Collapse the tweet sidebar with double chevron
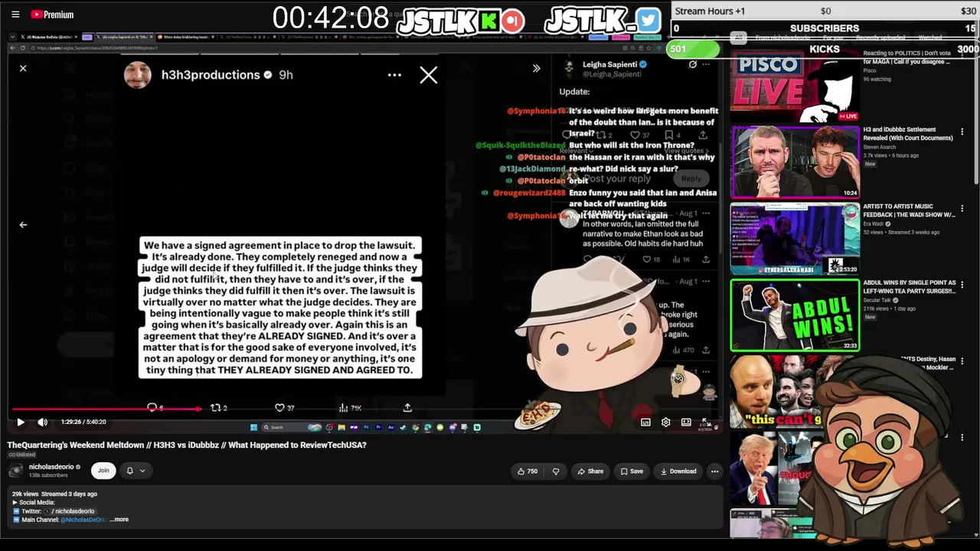This screenshot has height=551, width=980. coord(536,68)
